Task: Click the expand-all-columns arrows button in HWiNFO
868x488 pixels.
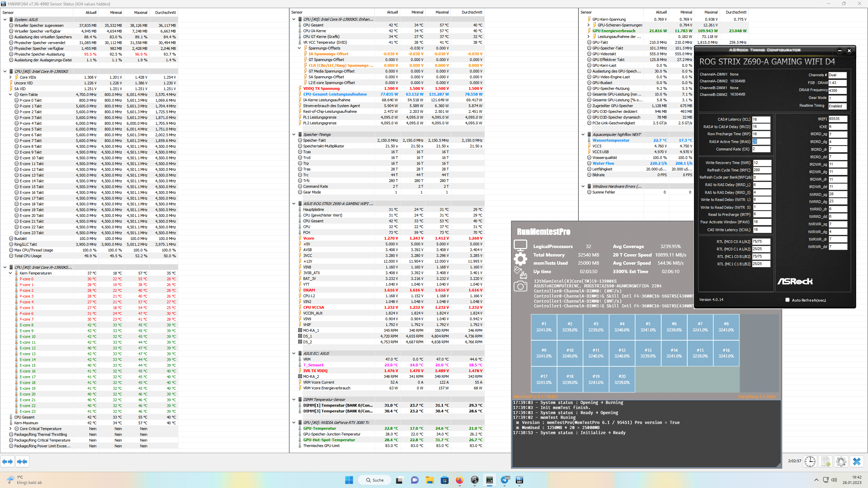Action: pos(7,461)
